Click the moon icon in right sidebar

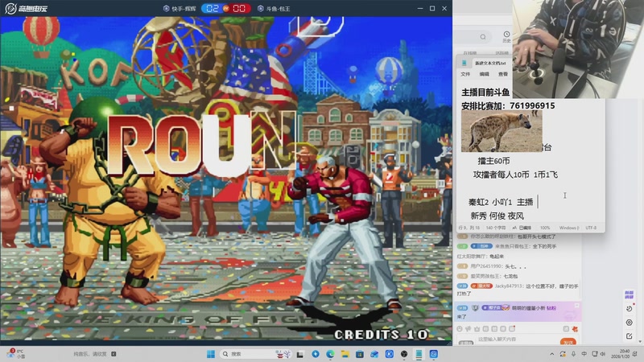pos(629,308)
